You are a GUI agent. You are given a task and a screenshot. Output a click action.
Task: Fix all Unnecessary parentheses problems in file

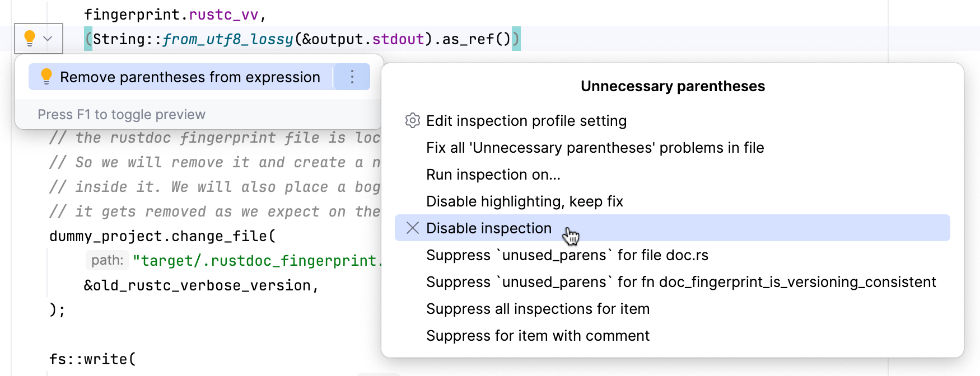(x=595, y=148)
